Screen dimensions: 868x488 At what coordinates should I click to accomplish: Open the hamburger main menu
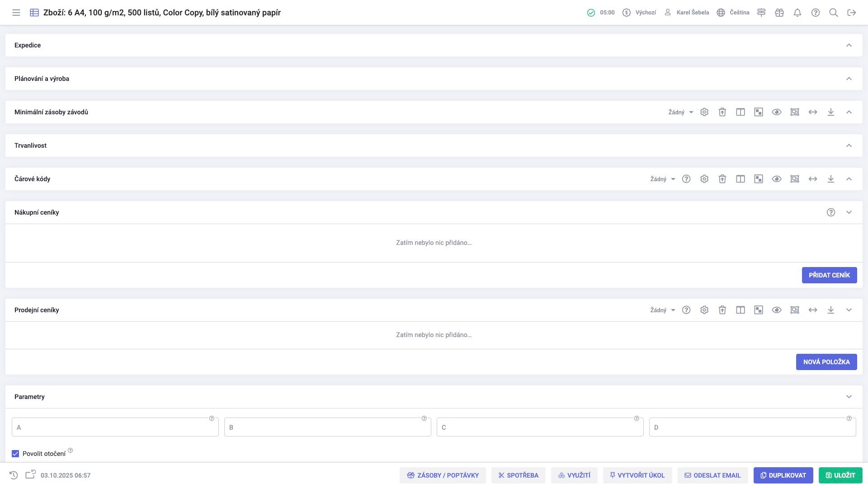pyautogui.click(x=16, y=13)
